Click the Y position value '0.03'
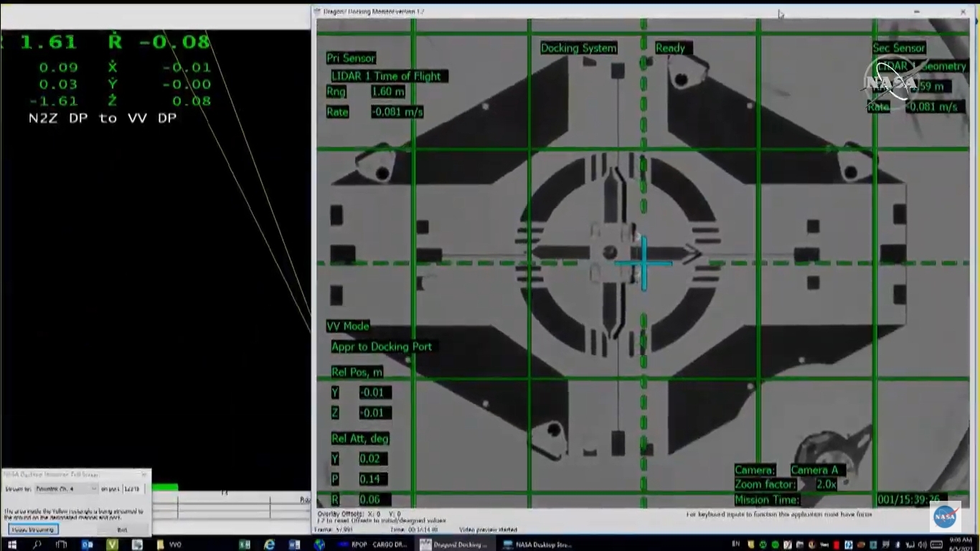Viewport: 980px width, 551px height. [x=59, y=85]
